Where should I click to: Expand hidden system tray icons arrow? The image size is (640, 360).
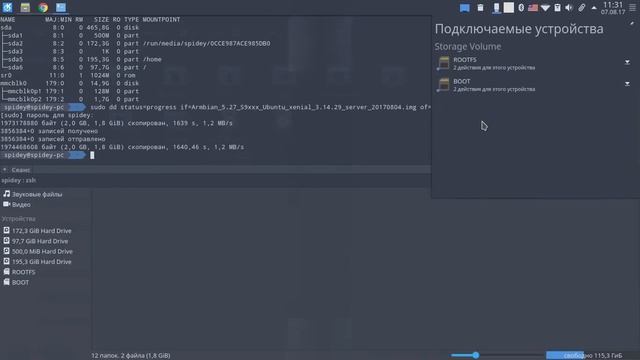[594, 8]
